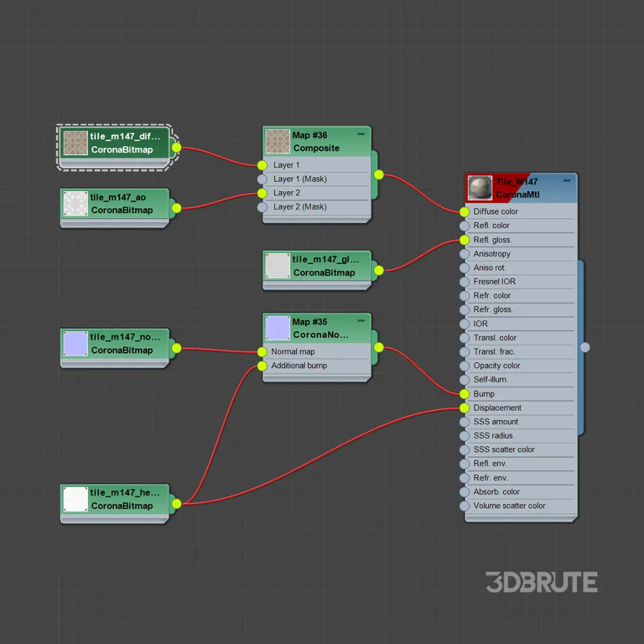The height and width of the screenshot is (644, 644).
Task: Click the Layer 2 input socket
Action: (263, 193)
